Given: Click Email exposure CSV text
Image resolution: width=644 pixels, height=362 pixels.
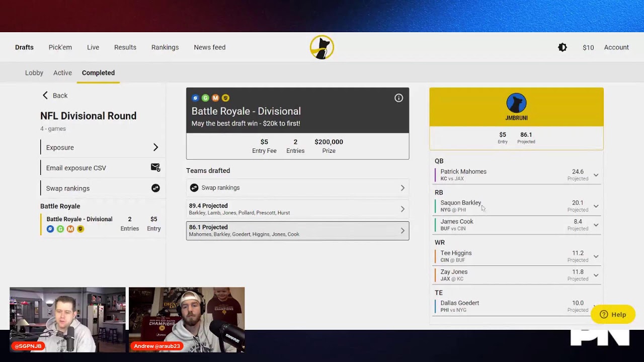Looking at the screenshot, I should [x=76, y=168].
